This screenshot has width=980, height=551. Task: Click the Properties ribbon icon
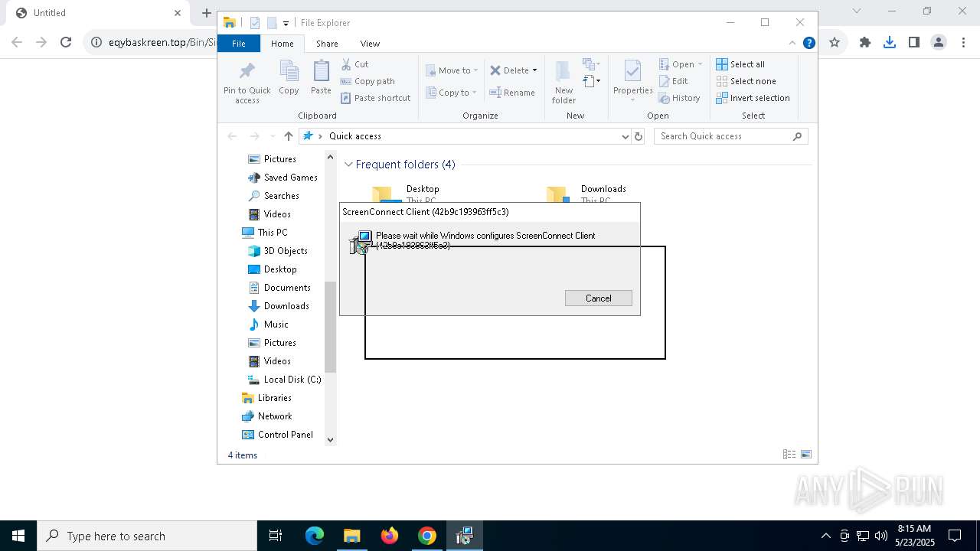pos(632,78)
